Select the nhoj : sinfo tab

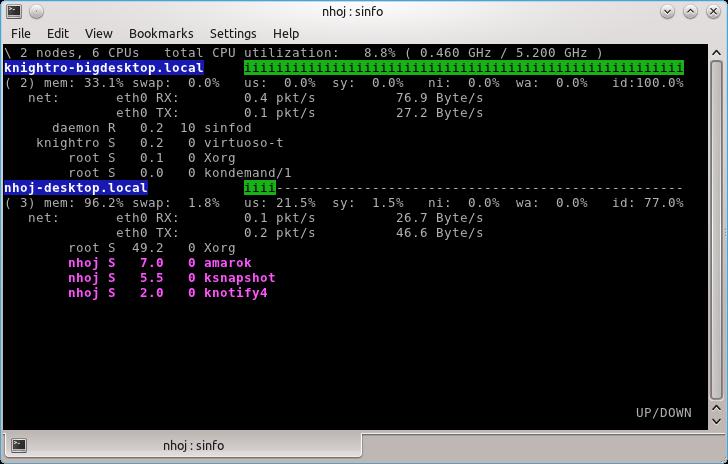tap(193, 445)
